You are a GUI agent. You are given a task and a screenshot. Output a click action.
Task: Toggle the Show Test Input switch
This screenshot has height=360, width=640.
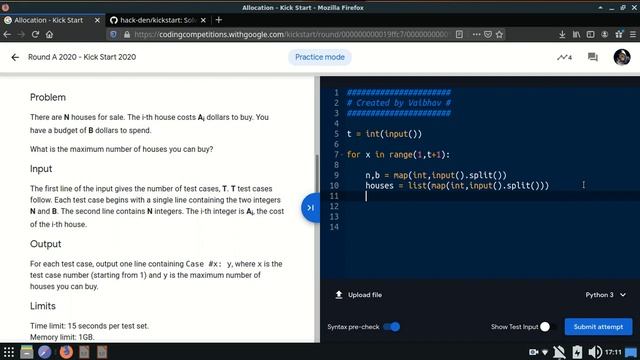click(547, 327)
